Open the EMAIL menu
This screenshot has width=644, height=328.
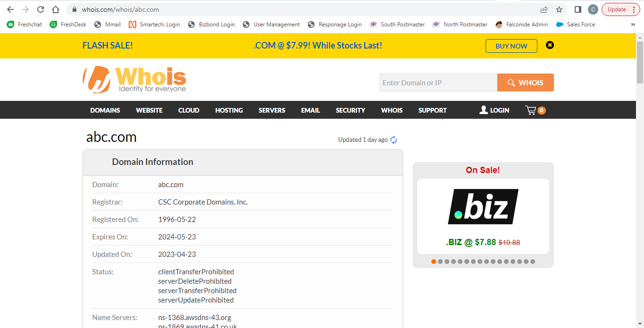click(311, 110)
